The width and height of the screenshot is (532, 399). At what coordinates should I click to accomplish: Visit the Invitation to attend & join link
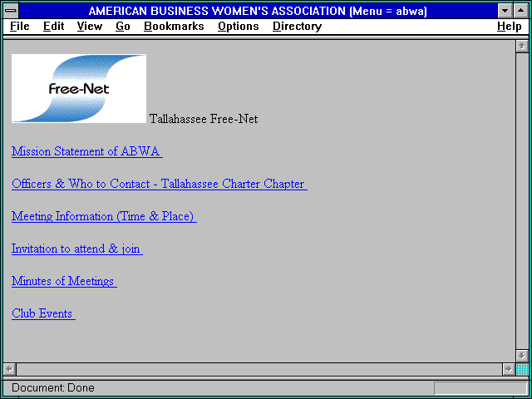[77, 249]
